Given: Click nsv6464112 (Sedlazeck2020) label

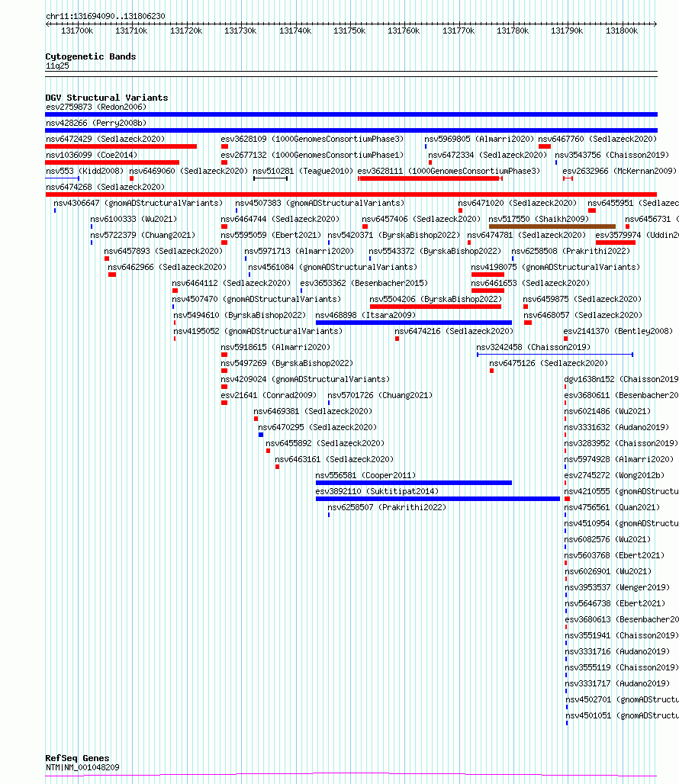Looking at the screenshot, I should (231, 283).
